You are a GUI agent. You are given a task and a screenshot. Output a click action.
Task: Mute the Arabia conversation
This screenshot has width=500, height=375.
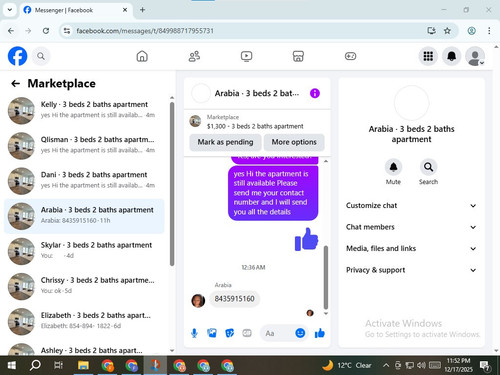(x=393, y=167)
